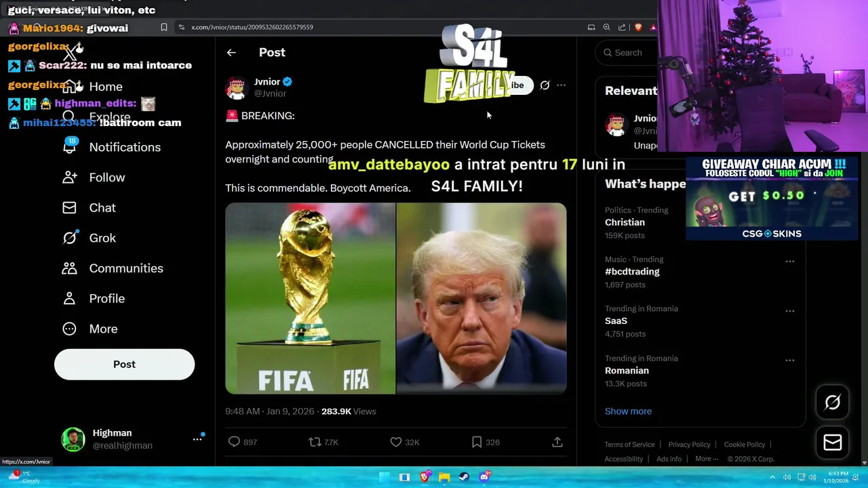Open the #bcdtrading trending topic
Screen dimensions: 868x488
point(632,272)
